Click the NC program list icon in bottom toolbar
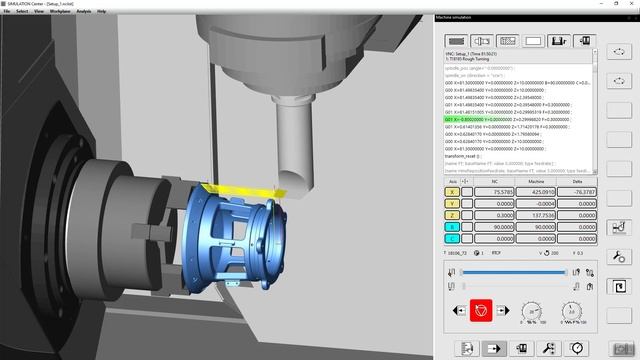This screenshot has height=360, width=640. click(x=467, y=348)
